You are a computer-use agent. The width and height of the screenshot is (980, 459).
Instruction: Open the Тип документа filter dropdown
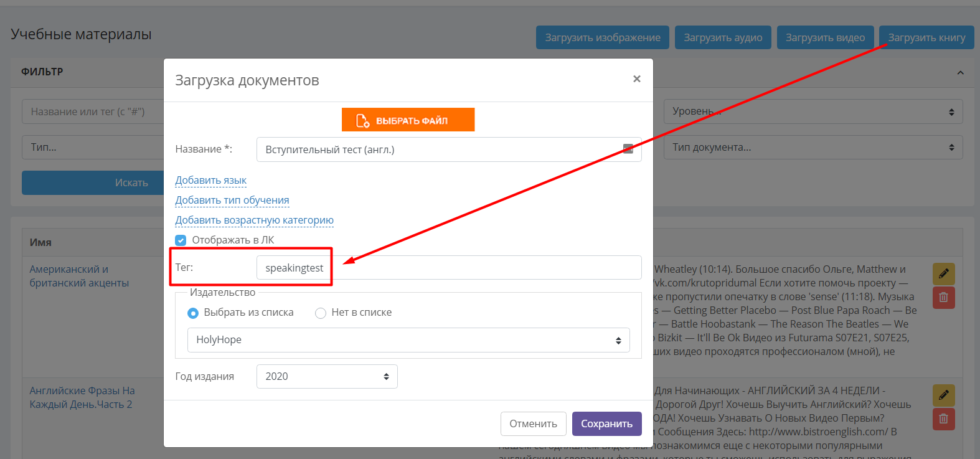click(813, 148)
